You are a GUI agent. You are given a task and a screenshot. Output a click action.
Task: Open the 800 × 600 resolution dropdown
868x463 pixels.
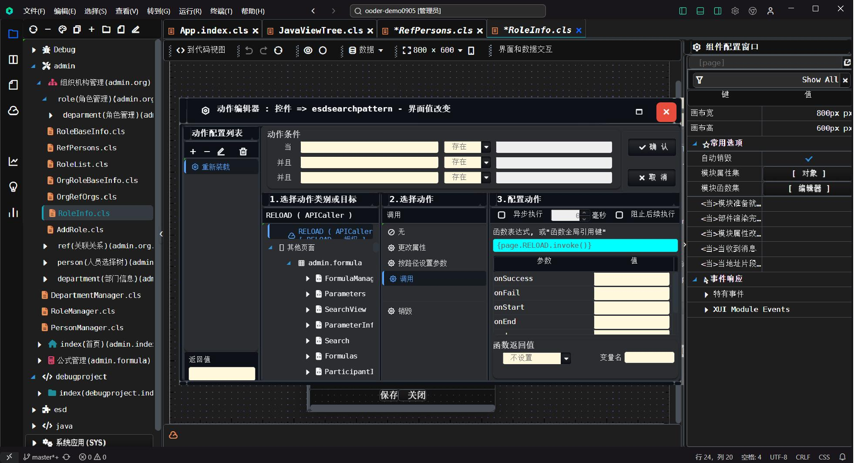pos(461,50)
